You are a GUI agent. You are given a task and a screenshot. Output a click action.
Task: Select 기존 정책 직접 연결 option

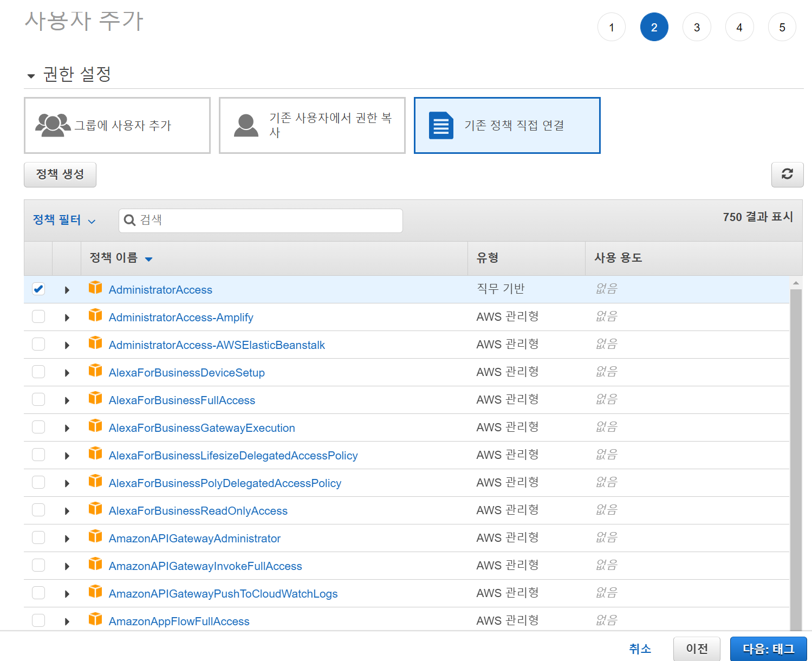point(507,125)
